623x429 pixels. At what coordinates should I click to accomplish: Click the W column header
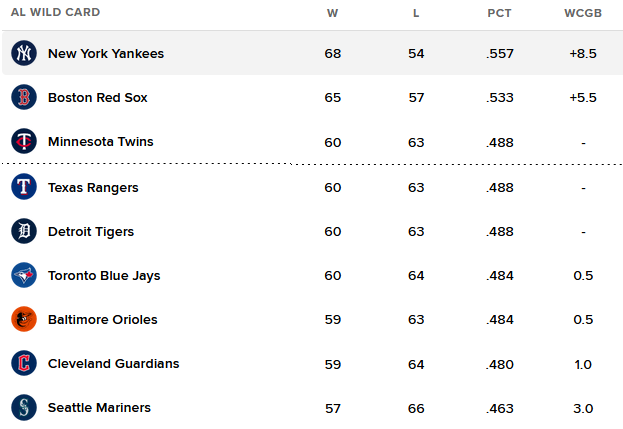(x=333, y=13)
